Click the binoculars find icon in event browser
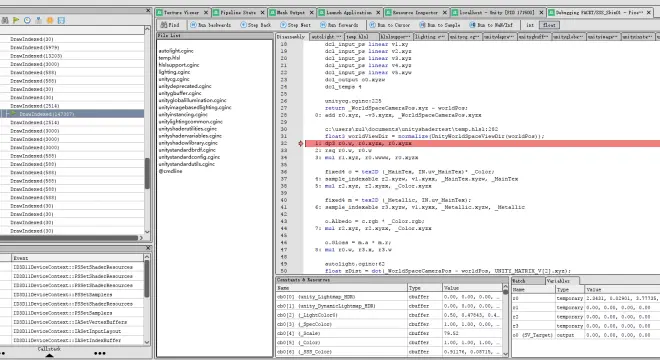The height and width of the screenshot is (360, 660). pyautogui.click(x=5, y=20)
